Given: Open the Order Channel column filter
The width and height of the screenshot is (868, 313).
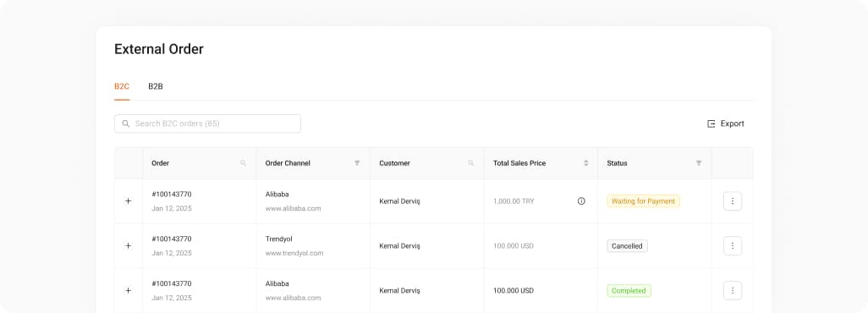Looking at the screenshot, I should coord(357,163).
